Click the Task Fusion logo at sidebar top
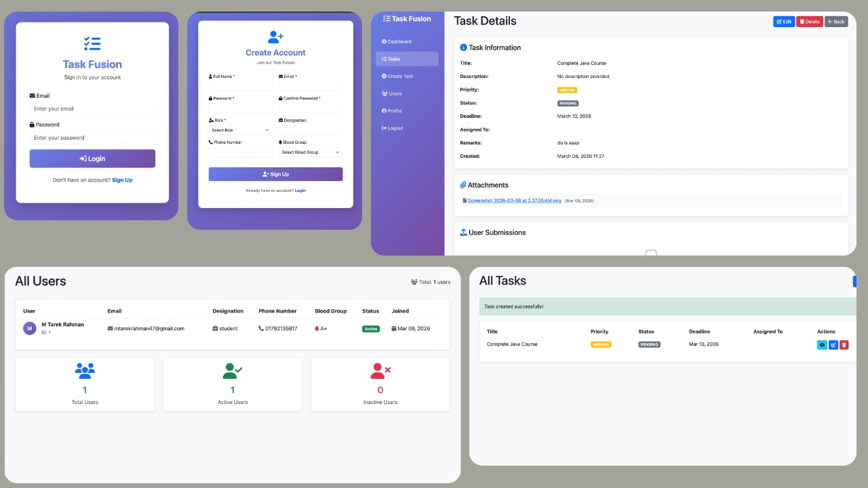The image size is (868, 488). pos(406,18)
